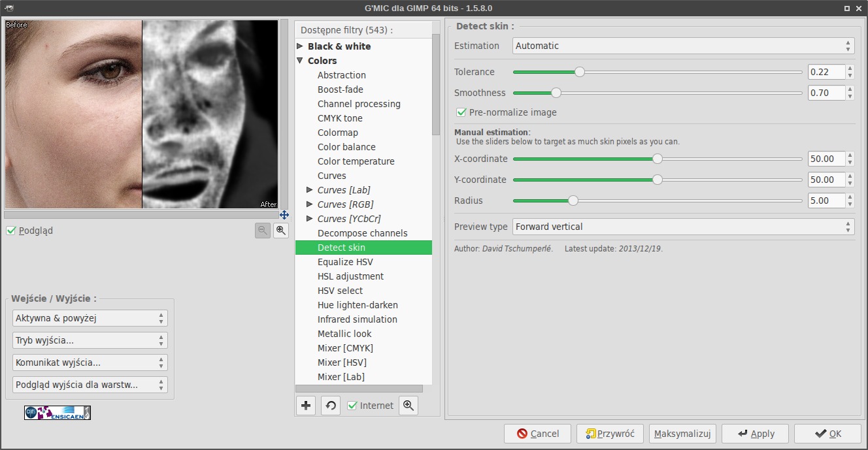Open the filter search magnifier
Screen dimensions: 868x450
pos(409,406)
